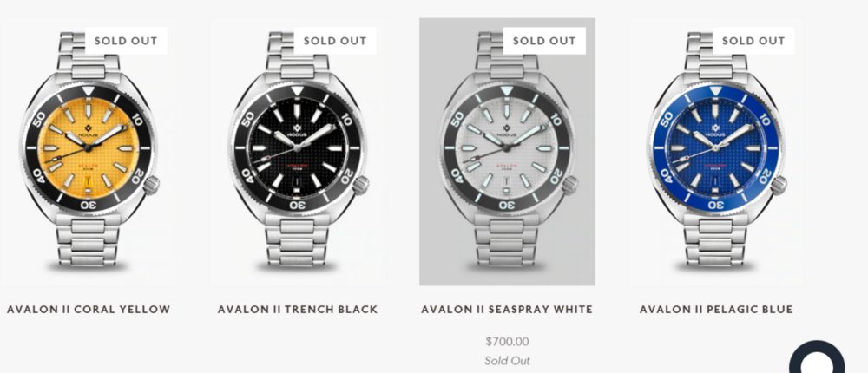Screen dimensions: 868x373
Task: Click the date window on the black dial
Action: pos(297,184)
